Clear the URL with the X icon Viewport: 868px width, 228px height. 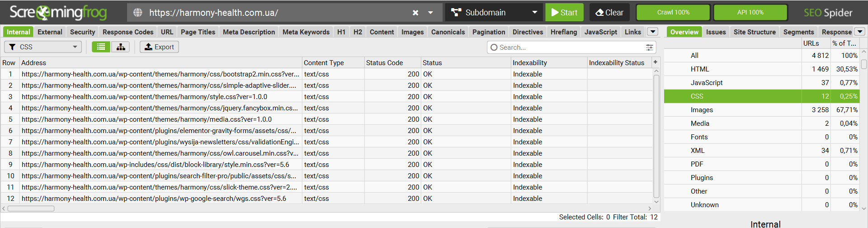415,13
